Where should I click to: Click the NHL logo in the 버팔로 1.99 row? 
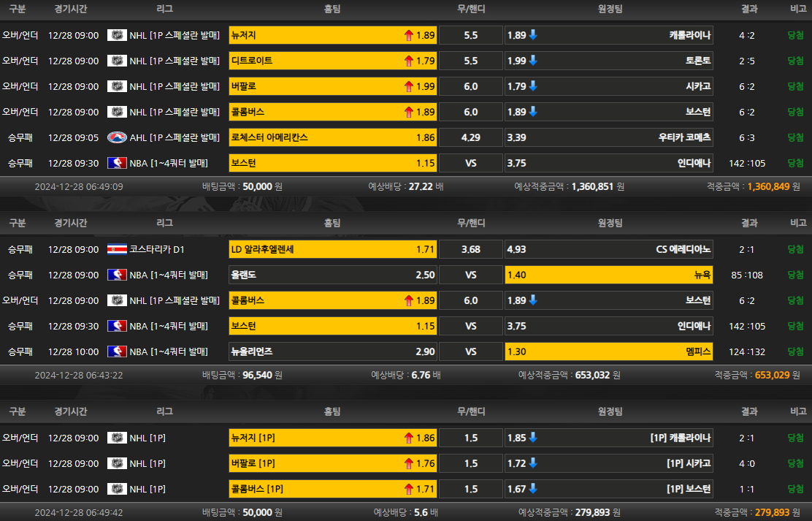[117, 86]
